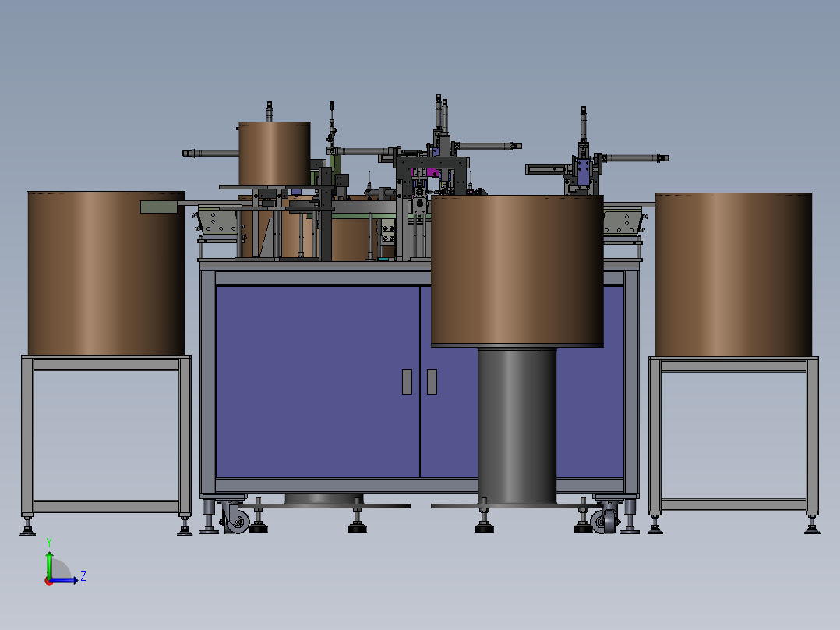This screenshot has height=630, width=840.
Task: Select the far-left copper drum on its stand
Action: point(106,273)
